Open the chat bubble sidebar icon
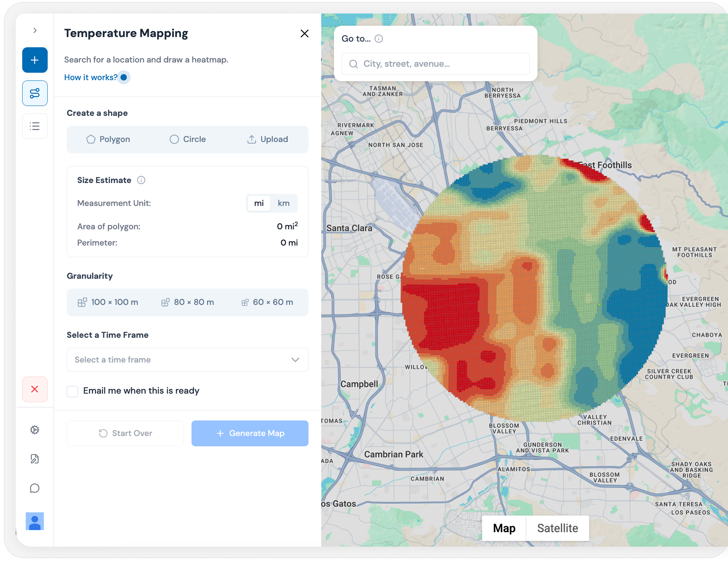This screenshot has height=564, width=728. [x=35, y=488]
